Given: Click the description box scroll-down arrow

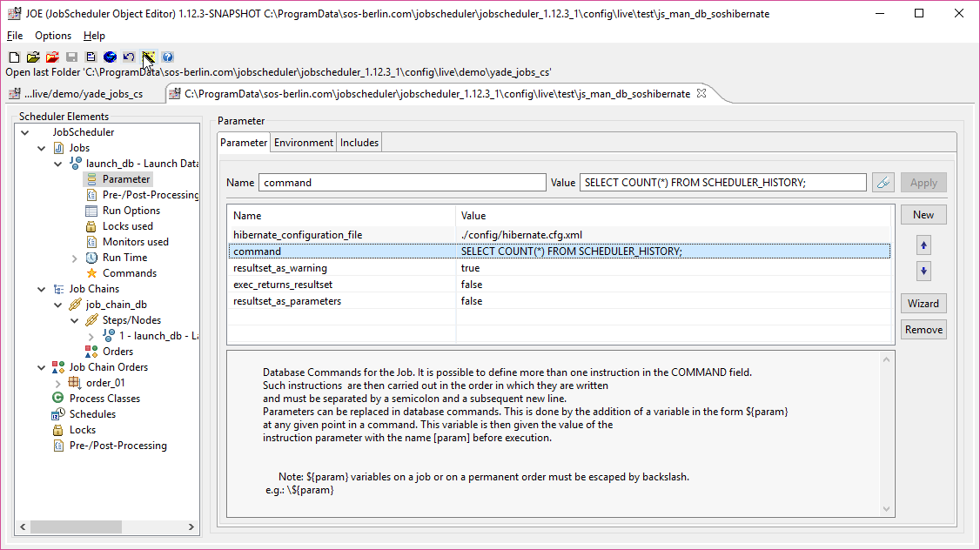Looking at the screenshot, I should point(886,509).
